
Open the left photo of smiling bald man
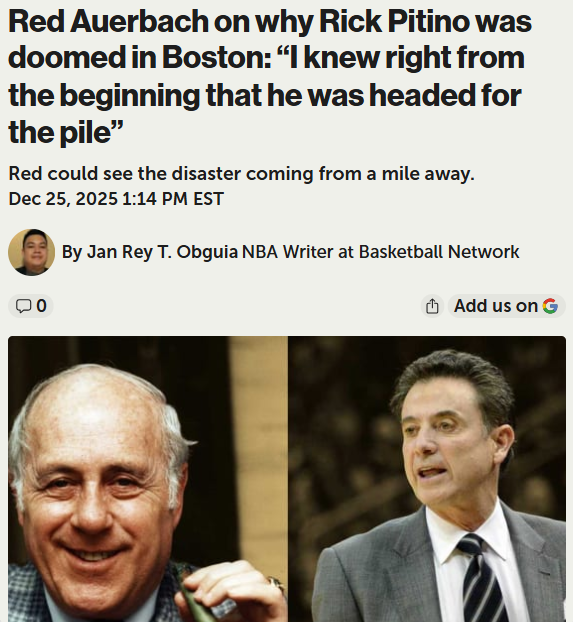pyautogui.click(x=148, y=479)
